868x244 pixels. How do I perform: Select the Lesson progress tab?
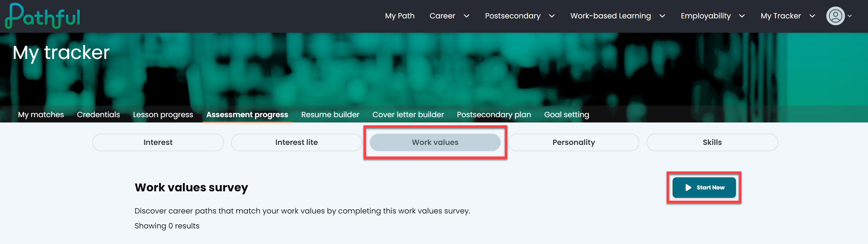[163, 115]
